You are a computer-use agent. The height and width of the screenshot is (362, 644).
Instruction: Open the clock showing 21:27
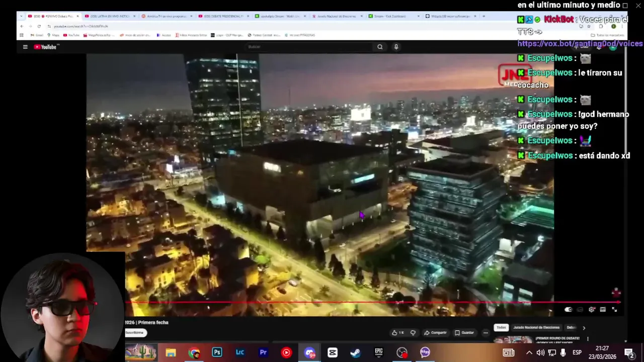[602, 352]
